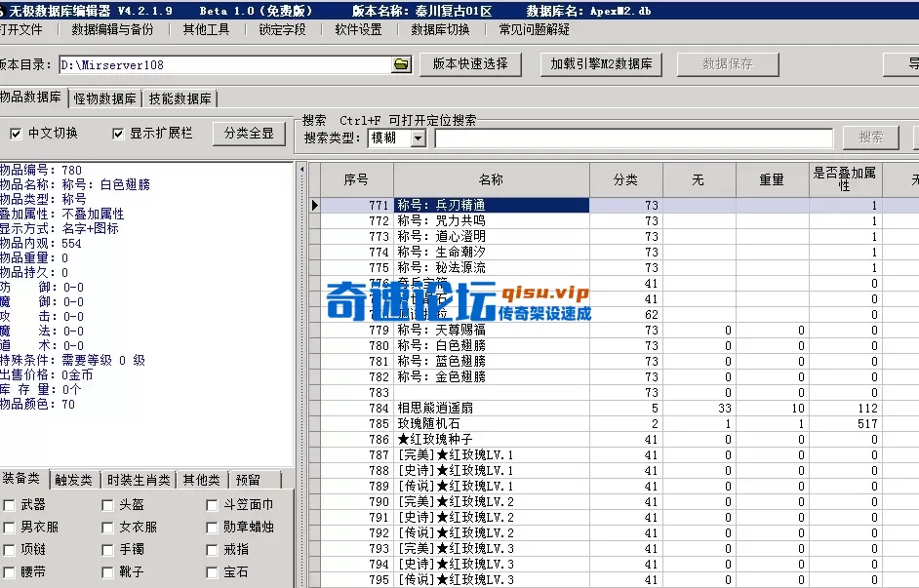Open the 常见问题解疑 menu
This screenshot has width=919, height=588.
(535, 29)
